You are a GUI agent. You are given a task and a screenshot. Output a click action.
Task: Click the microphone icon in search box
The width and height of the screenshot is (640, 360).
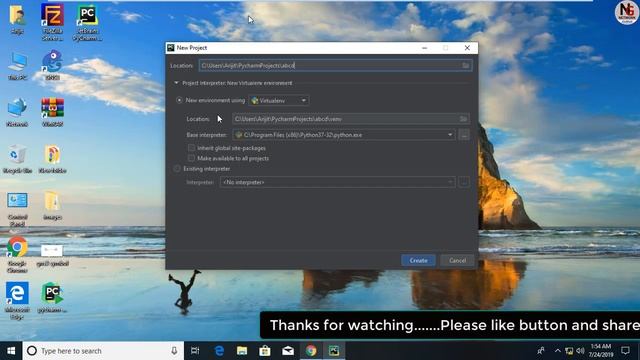(174, 351)
